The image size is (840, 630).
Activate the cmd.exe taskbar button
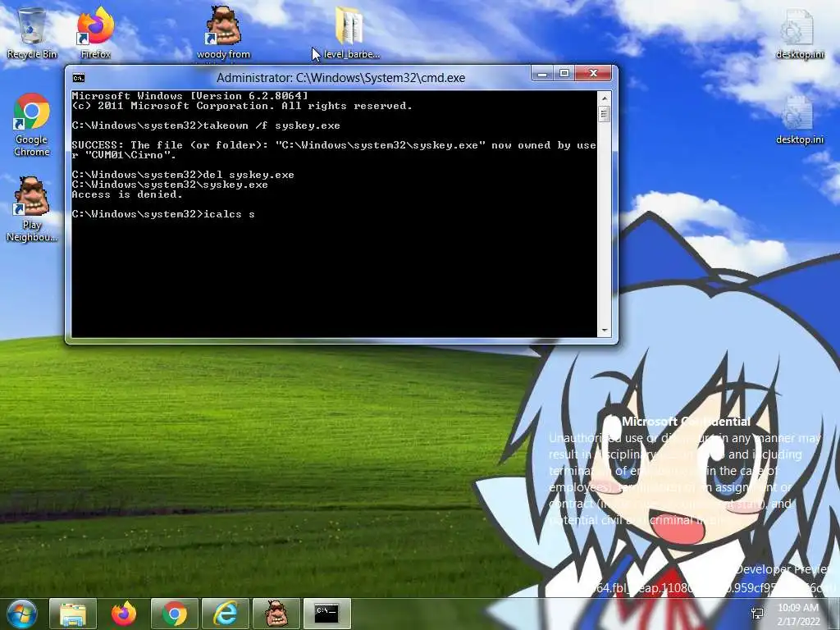tap(326, 614)
